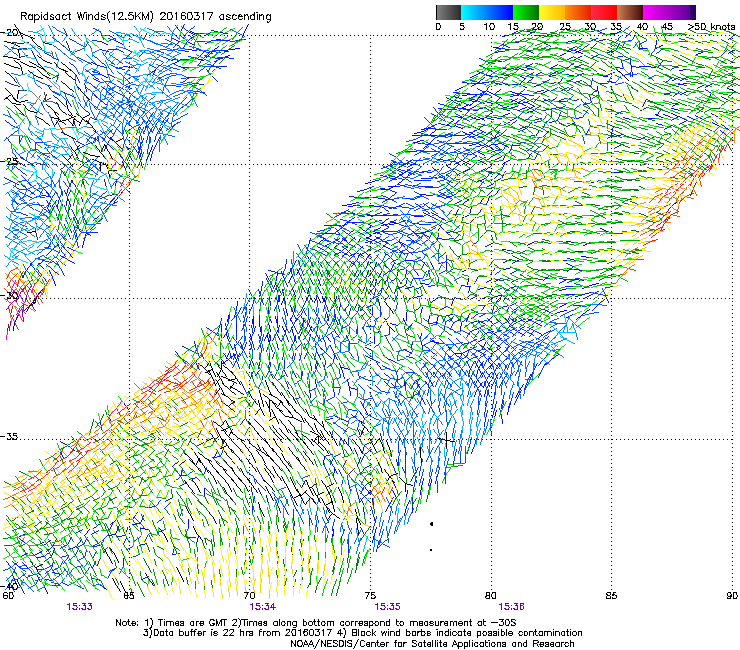Click the purple time label '15:35'
The height and width of the screenshot is (650, 740).
coord(387,607)
